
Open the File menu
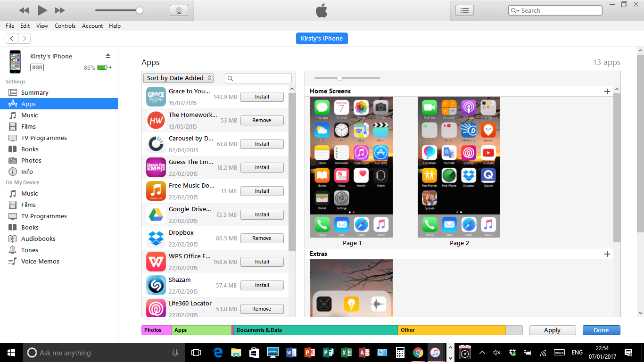tap(10, 26)
